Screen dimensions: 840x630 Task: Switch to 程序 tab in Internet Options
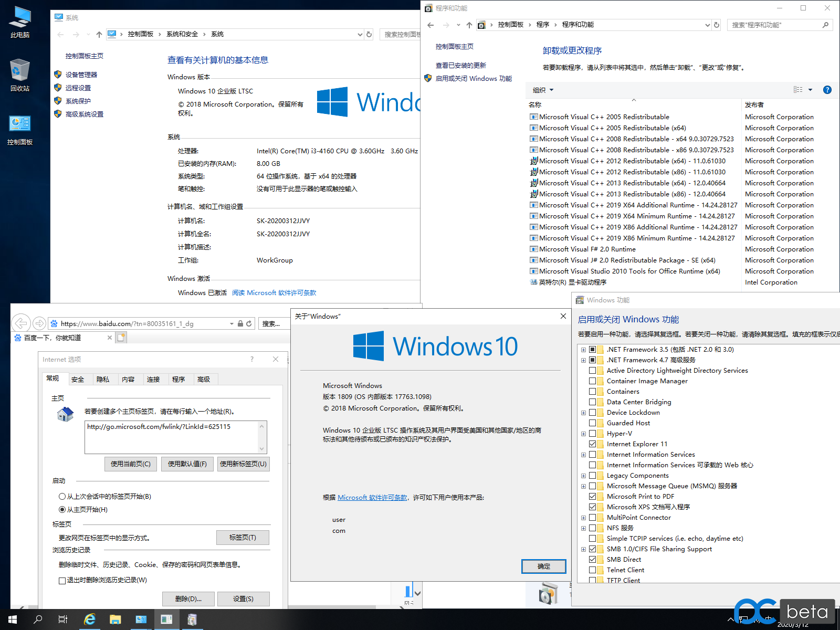[178, 379]
